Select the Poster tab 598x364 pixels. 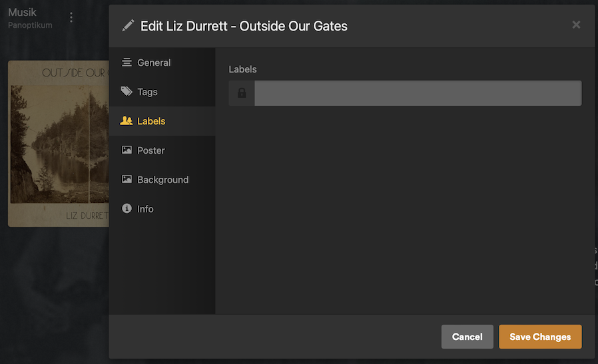tap(150, 150)
